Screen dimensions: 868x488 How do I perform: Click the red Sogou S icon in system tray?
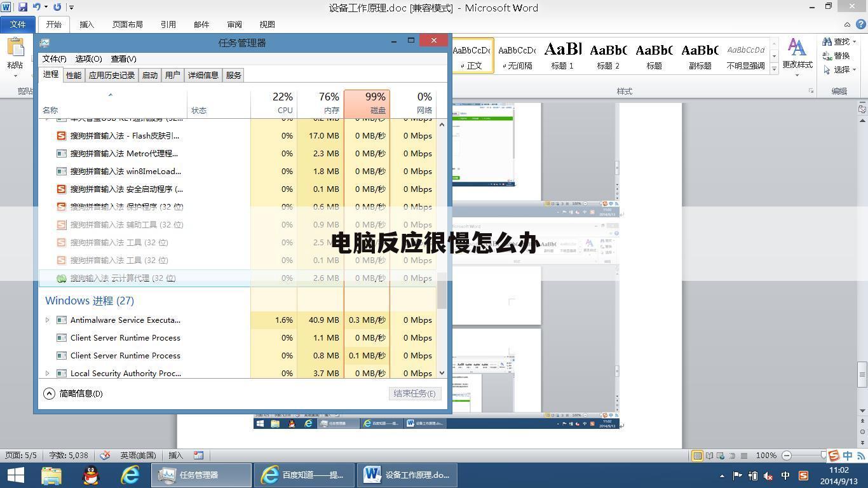pos(803,475)
